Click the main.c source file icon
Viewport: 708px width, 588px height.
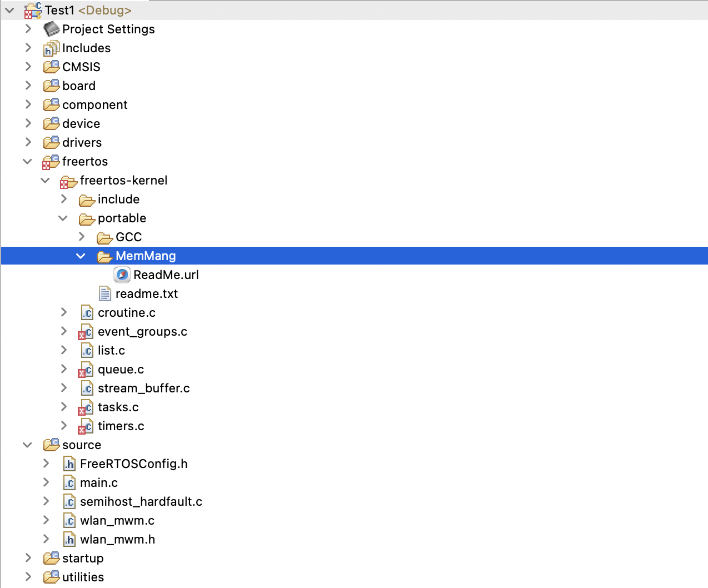coord(69,482)
